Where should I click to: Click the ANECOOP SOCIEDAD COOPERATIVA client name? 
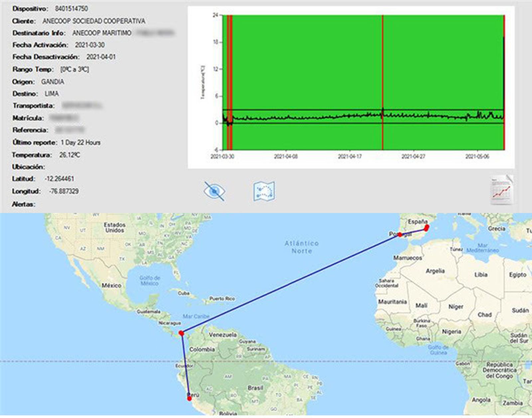click(x=94, y=21)
